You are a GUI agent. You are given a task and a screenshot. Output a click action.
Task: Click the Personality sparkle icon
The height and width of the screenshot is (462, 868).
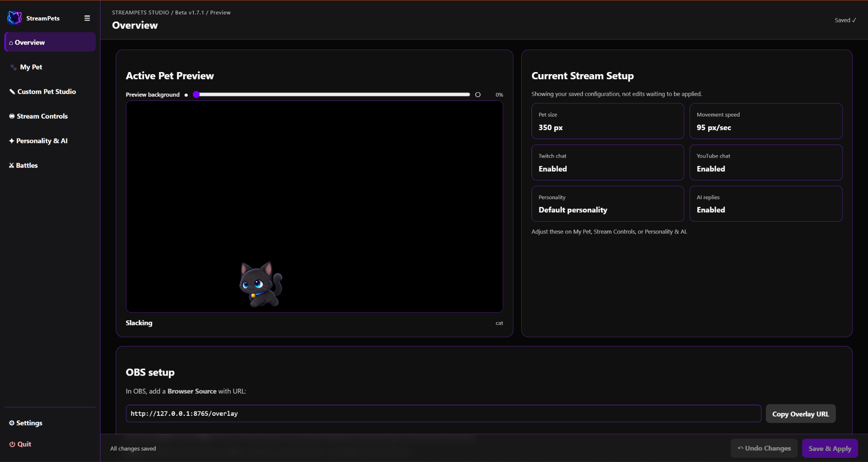click(11, 141)
